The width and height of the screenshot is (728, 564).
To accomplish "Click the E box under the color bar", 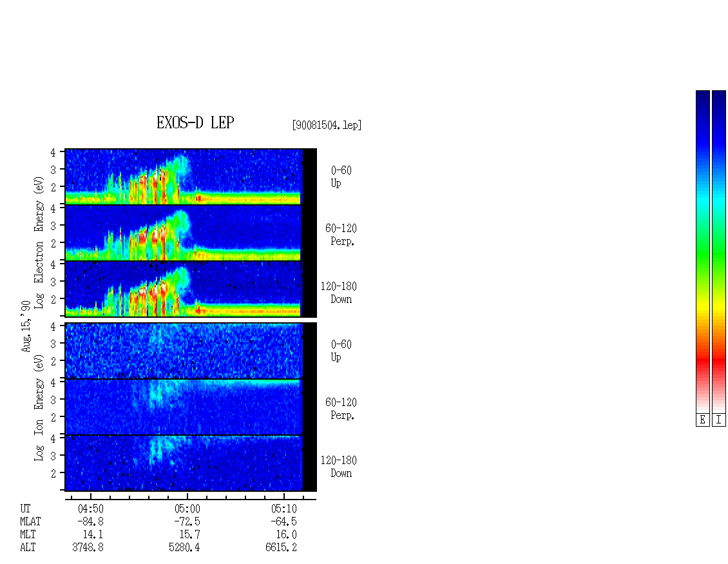I will coord(702,420).
